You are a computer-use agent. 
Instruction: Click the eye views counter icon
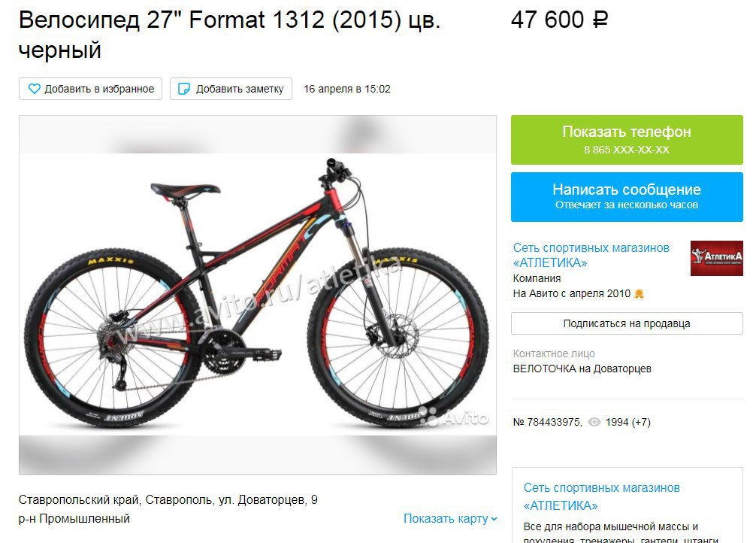(594, 423)
